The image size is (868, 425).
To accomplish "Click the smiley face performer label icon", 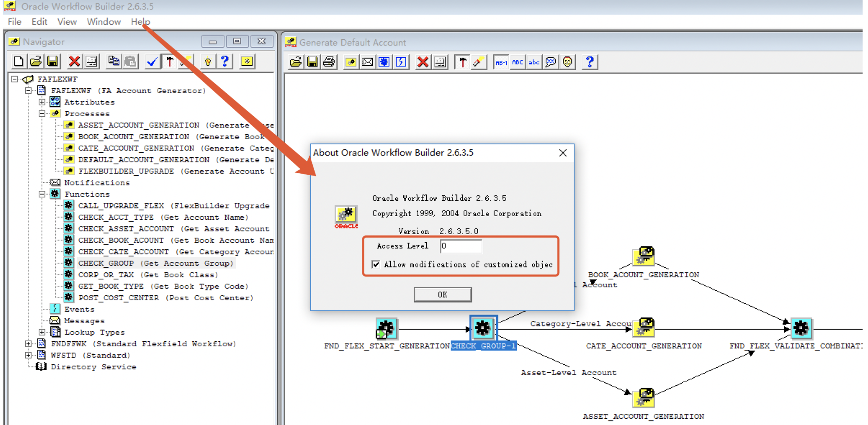I will point(567,62).
